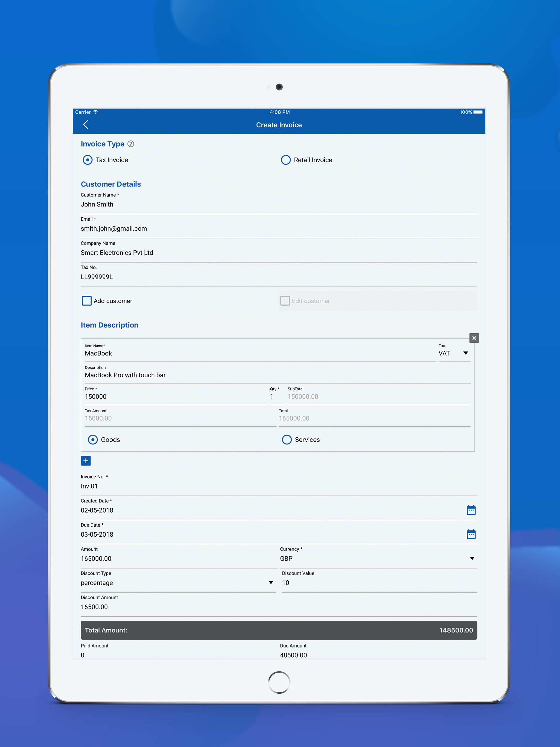The image size is (560, 747).
Task: Click the Invoice Type help question-mark icon
Action: click(x=131, y=144)
